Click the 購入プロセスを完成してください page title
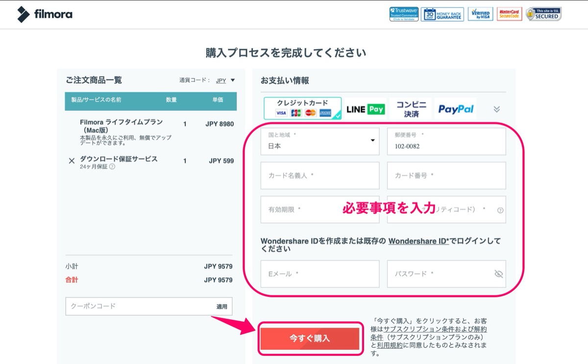Image resolution: width=588 pixels, height=364 pixels. click(x=286, y=52)
